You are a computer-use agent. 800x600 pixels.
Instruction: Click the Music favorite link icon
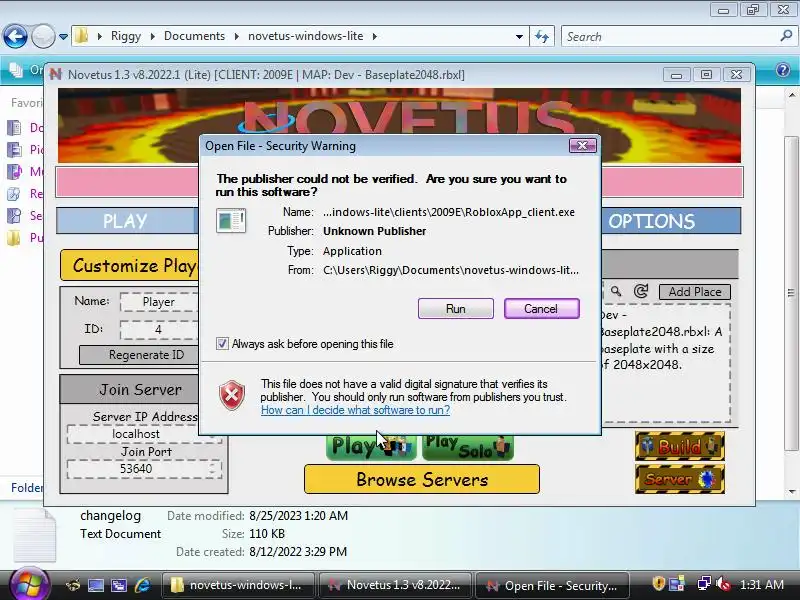[x=14, y=171]
